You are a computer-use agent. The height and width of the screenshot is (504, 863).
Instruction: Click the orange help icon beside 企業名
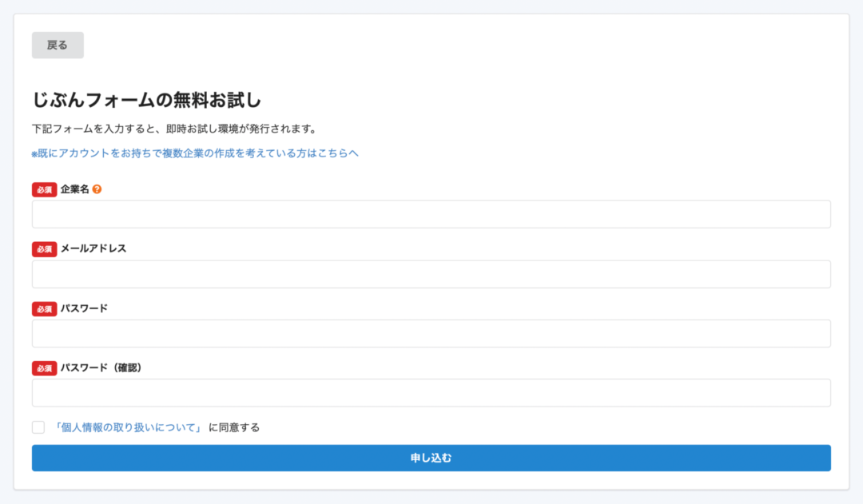tap(97, 189)
